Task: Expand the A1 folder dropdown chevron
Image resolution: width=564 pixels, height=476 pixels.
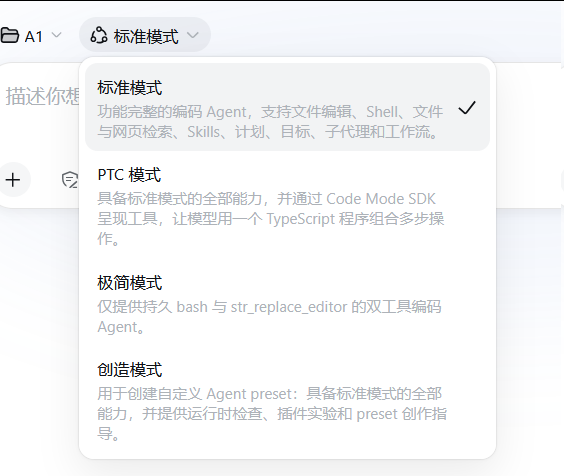Action: [56, 35]
